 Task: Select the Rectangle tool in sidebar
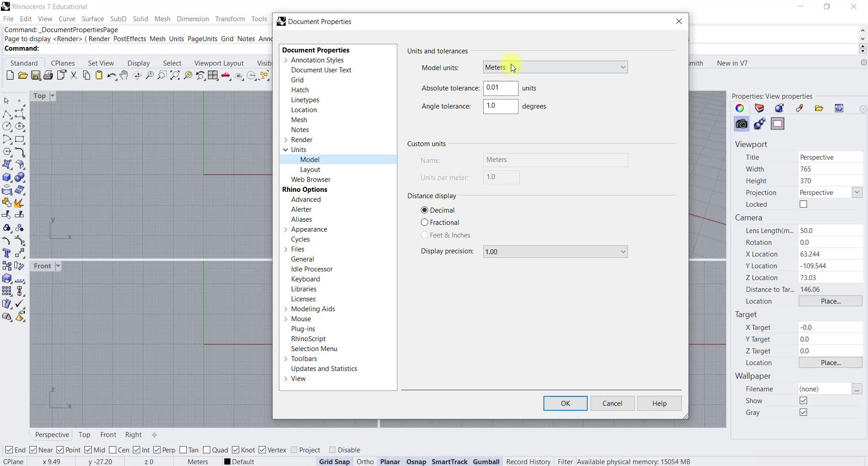20,139
